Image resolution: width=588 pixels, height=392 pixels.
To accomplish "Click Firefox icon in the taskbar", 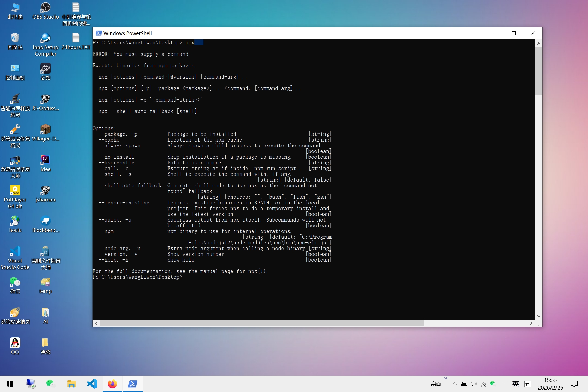I will [112, 384].
